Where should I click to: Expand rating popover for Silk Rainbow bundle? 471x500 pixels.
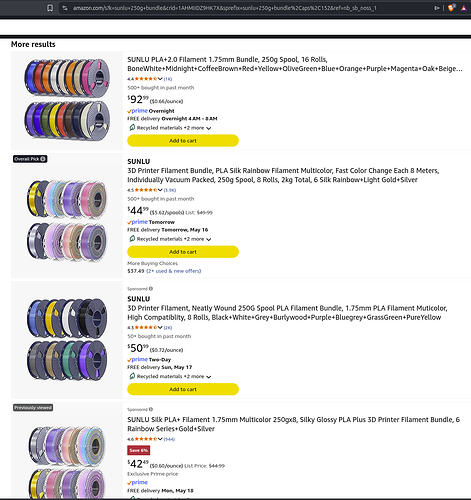point(160,190)
